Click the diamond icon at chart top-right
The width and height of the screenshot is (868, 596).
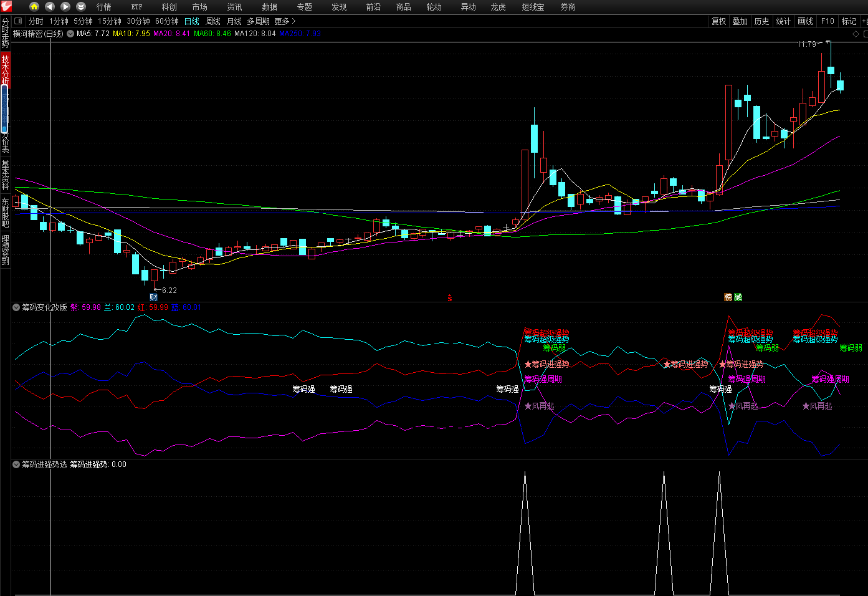856,34
